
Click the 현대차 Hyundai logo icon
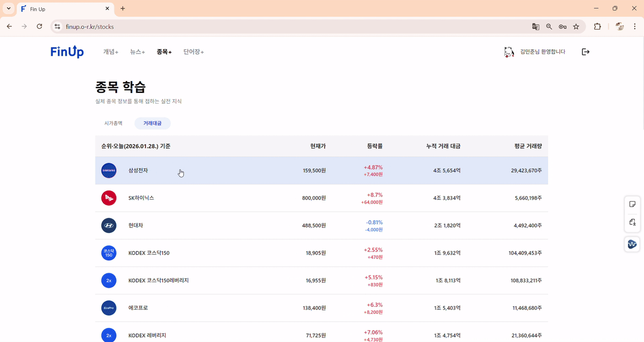(109, 225)
